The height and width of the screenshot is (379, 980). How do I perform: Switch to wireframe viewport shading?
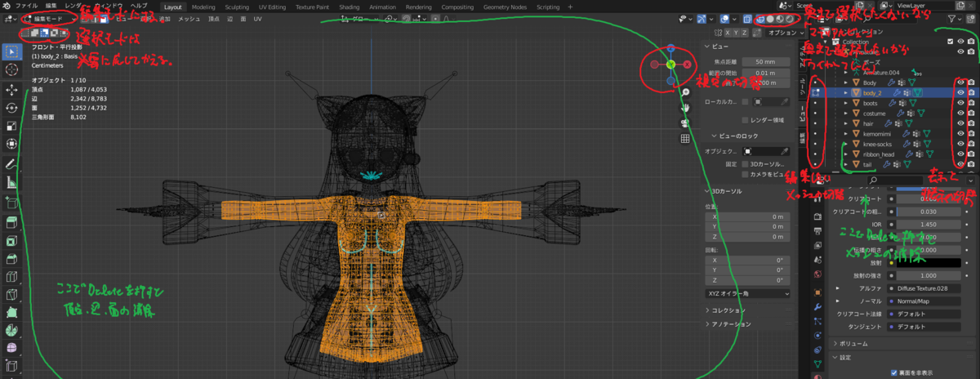[761, 18]
